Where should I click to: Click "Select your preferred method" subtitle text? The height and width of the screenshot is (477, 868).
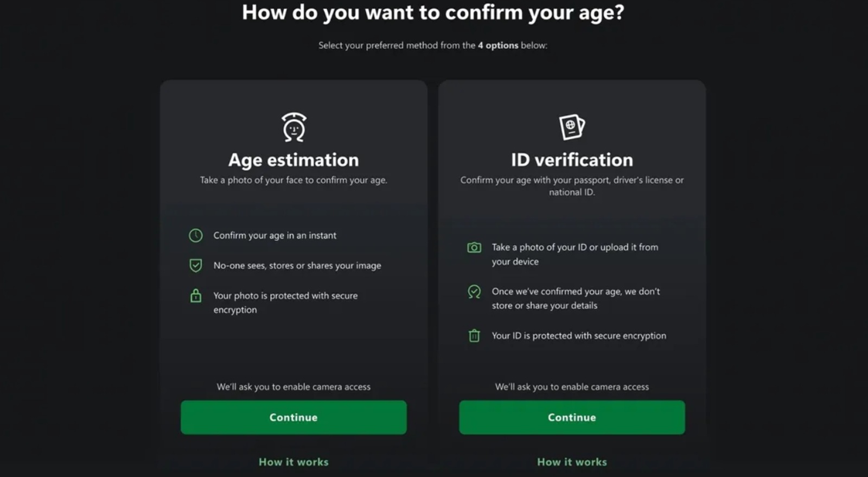pos(433,46)
